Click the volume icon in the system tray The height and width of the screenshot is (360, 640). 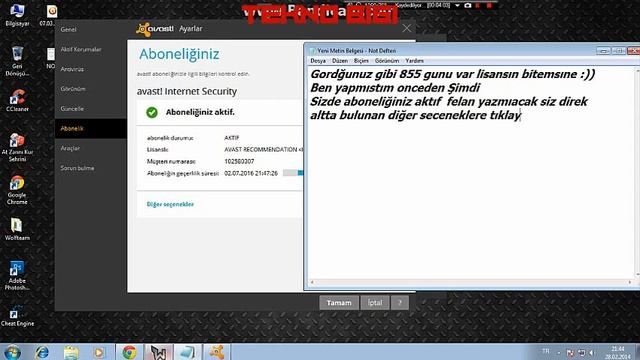(x=592, y=353)
